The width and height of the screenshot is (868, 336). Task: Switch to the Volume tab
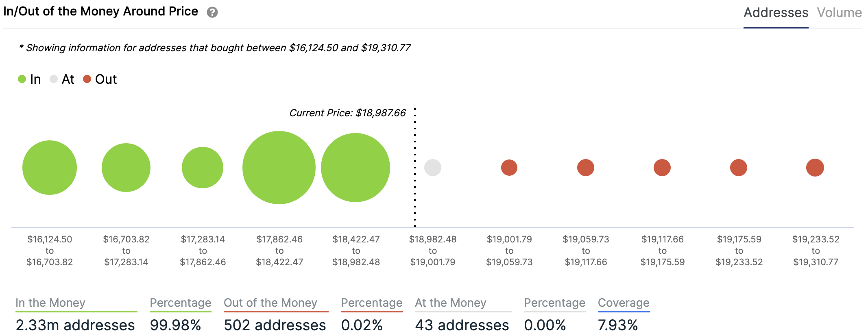pos(839,13)
